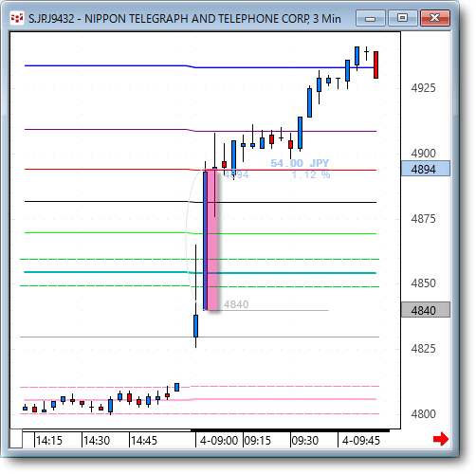Click the 4894 price label on axis
This screenshot has width=476, height=474.
[x=426, y=169]
